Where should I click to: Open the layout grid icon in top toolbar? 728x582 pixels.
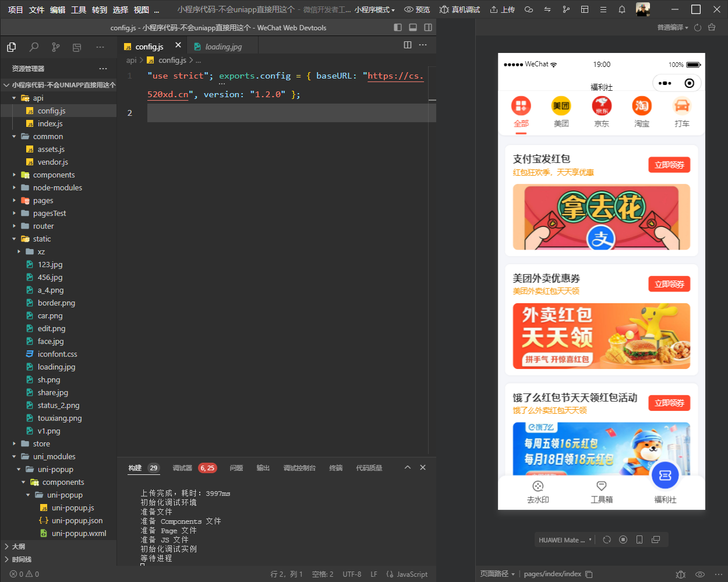tap(585, 9)
